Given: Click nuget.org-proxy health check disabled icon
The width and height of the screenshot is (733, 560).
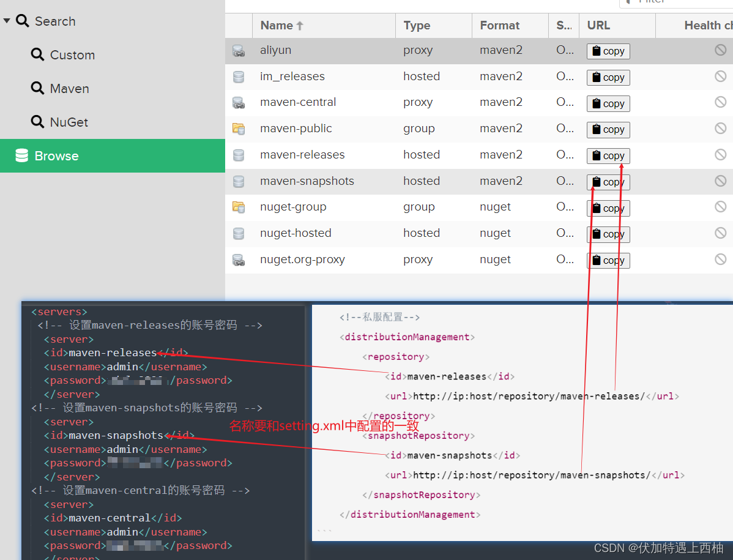Looking at the screenshot, I should point(720,259).
